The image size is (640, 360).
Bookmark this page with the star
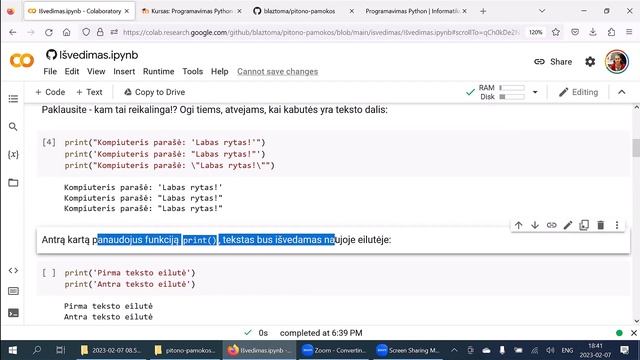[556, 32]
